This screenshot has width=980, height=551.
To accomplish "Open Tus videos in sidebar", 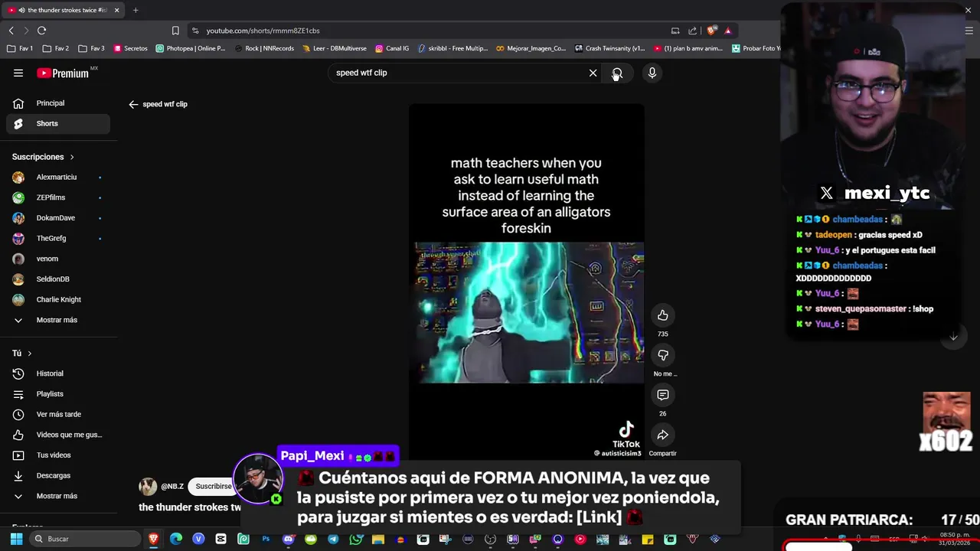I will pos(58,455).
